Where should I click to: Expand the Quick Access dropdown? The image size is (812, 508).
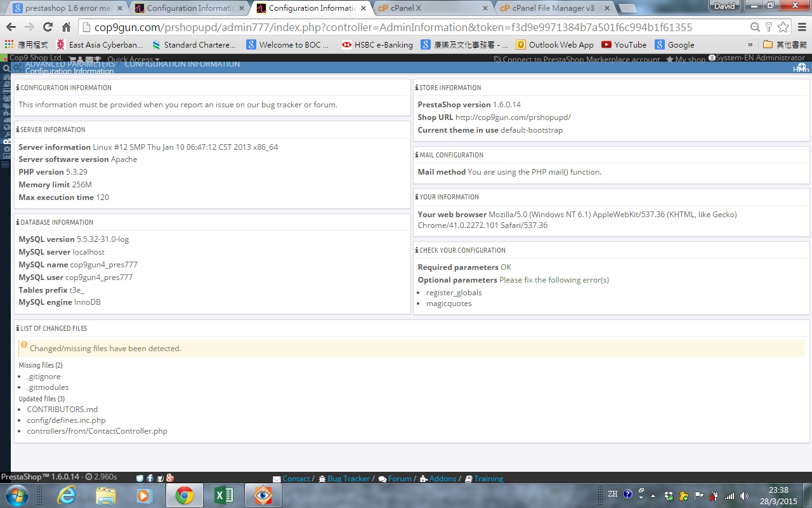coord(133,60)
